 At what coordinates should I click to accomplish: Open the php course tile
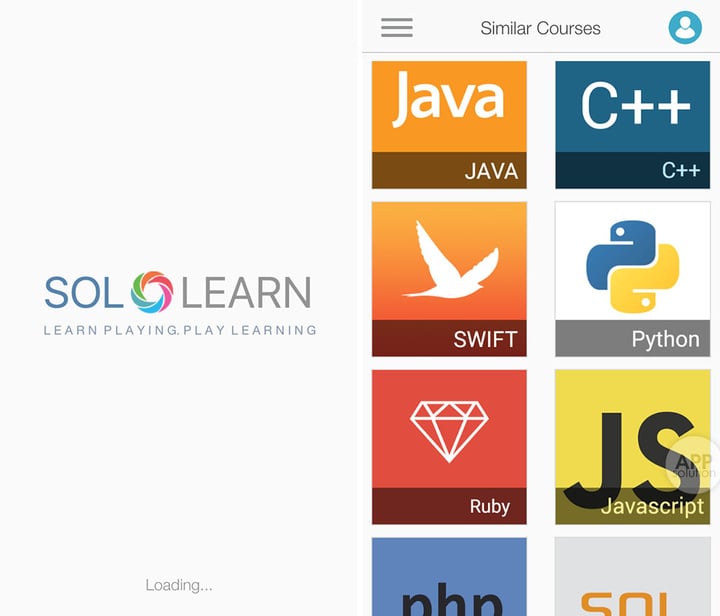[449, 577]
